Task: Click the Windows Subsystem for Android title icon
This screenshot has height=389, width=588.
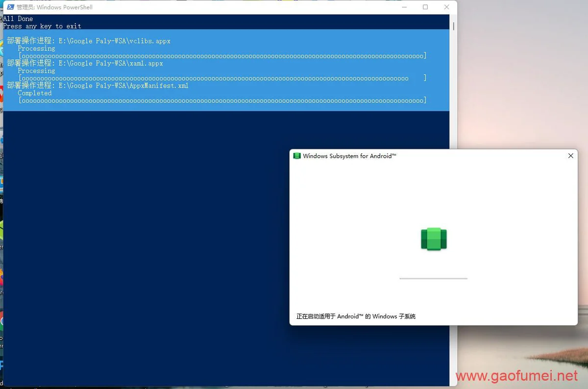Action: click(296, 156)
